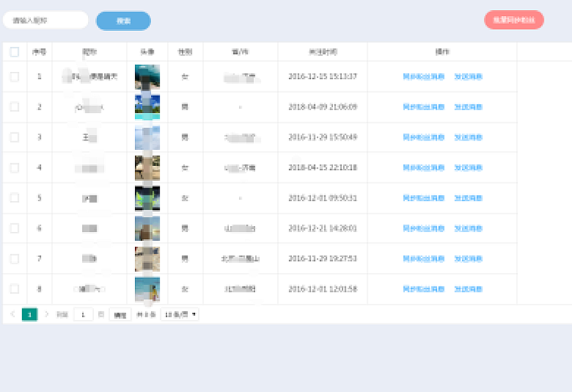572x392 pixels.
Task: Check the checkbox for row 5
Action: (15, 198)
